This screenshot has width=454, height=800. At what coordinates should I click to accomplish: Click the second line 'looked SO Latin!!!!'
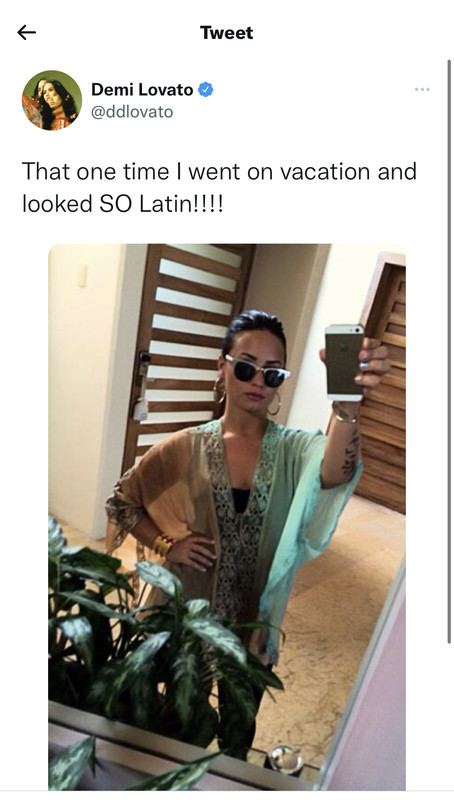(122, 204)
